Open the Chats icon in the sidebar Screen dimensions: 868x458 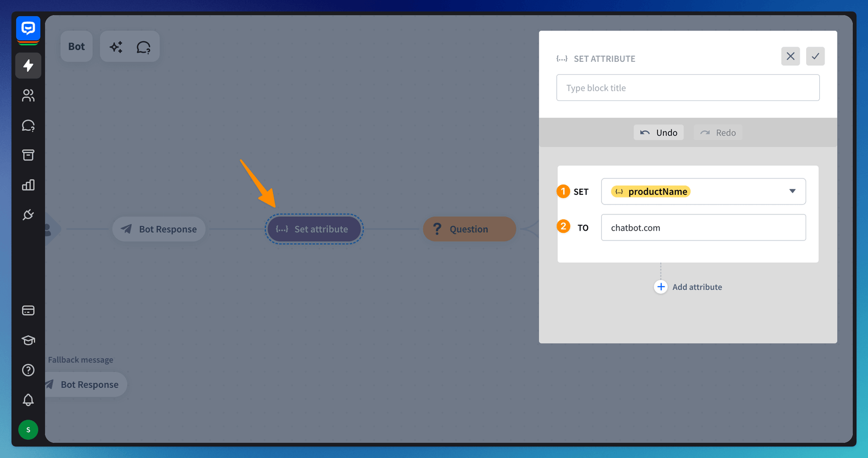28,126
